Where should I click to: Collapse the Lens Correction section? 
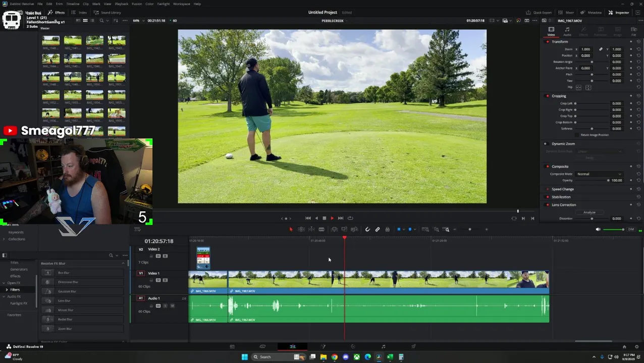(x=564, y=205)
